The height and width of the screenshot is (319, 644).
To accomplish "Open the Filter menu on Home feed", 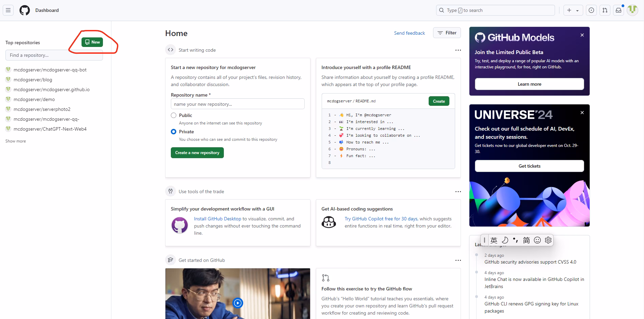I will [x=447, y=33].
